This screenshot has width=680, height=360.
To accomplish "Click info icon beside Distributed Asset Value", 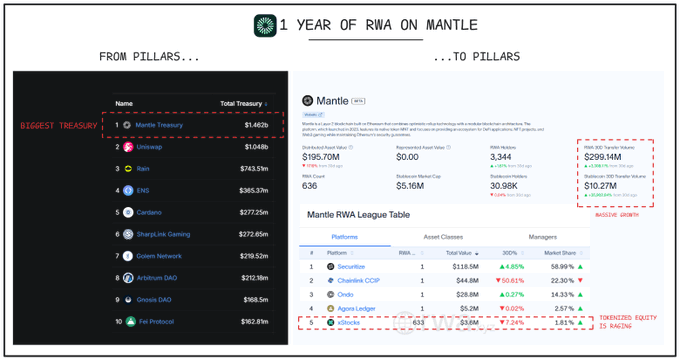I will 351,147.
